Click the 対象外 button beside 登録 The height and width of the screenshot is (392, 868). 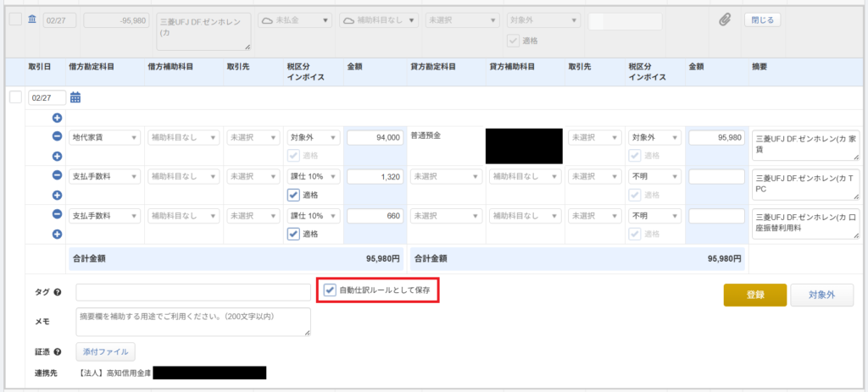pyautogui.click(x=822, y=295)
